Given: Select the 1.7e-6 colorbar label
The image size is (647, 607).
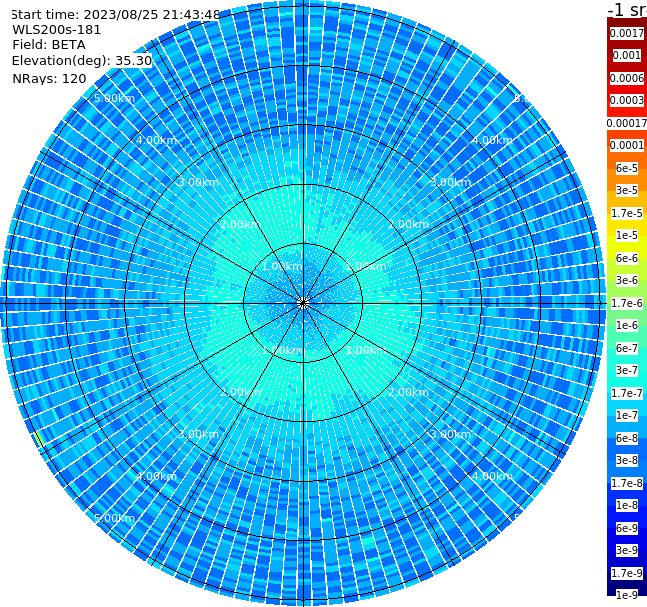Looking at the screenshot, I should (627, 303).
